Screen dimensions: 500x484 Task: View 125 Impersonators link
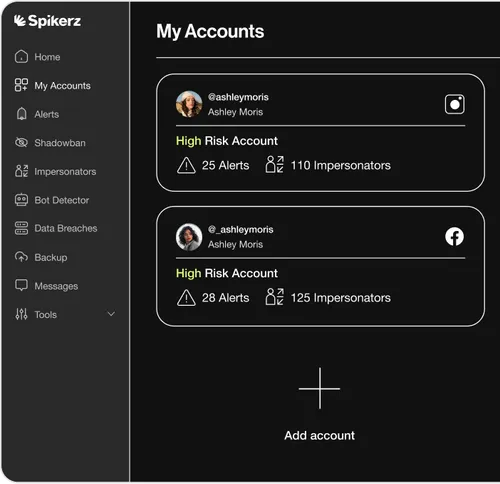click(341, 298)
